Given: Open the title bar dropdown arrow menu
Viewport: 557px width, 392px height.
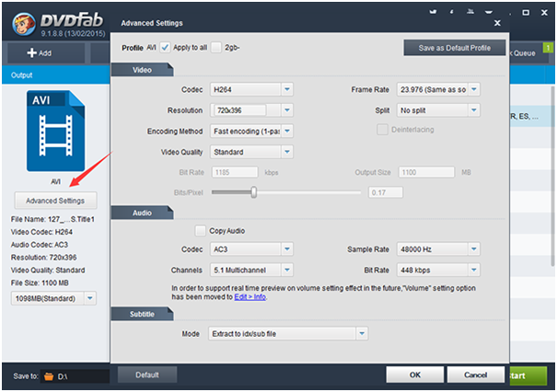Looking at the screenshot, I should click(489, 12).
